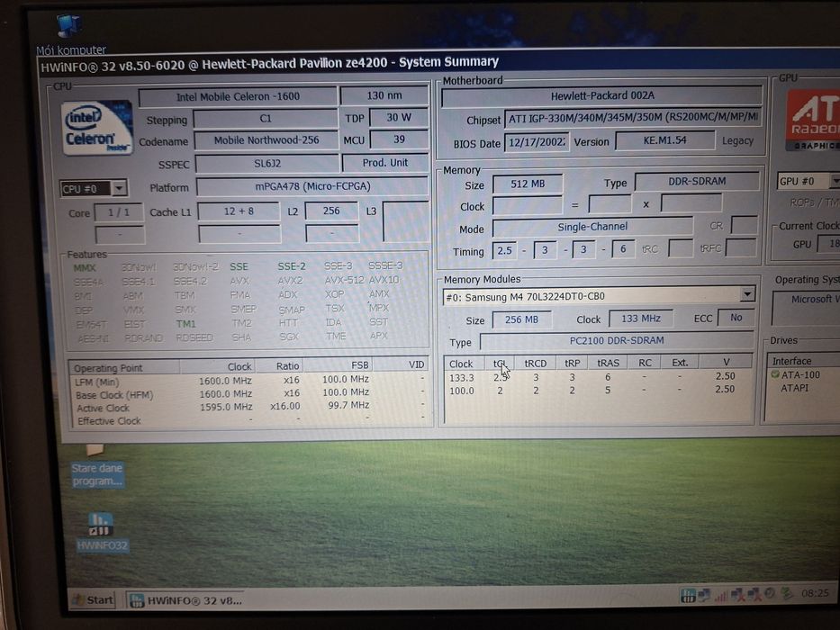
Task: Click the Intel Celeron logo
Action: point(97,128)
